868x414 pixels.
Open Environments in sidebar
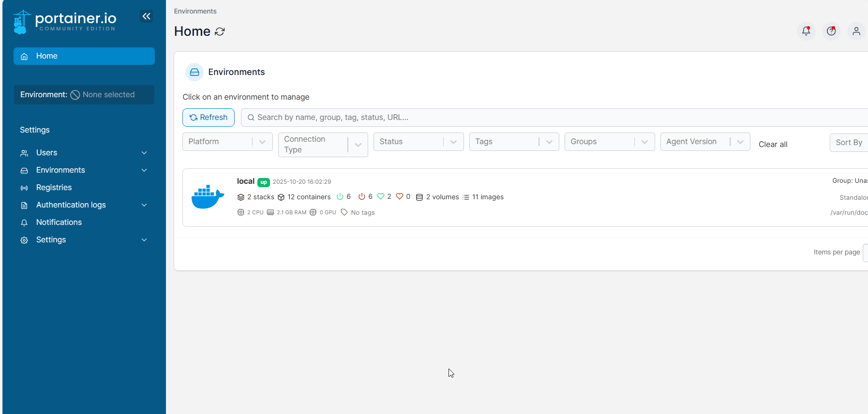pyautogui.click(x=84, y=170)
